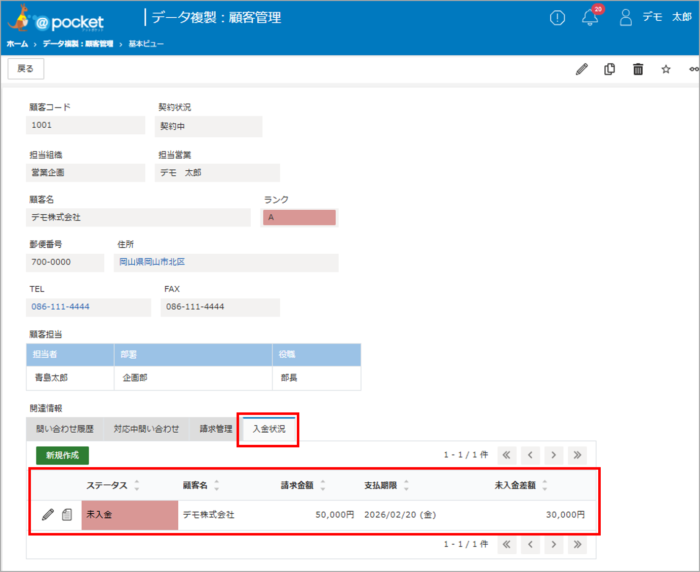Click デモ株式会社 in payment row
The width and height of the screenshot is (700, 572).
[x=208, y=515]
